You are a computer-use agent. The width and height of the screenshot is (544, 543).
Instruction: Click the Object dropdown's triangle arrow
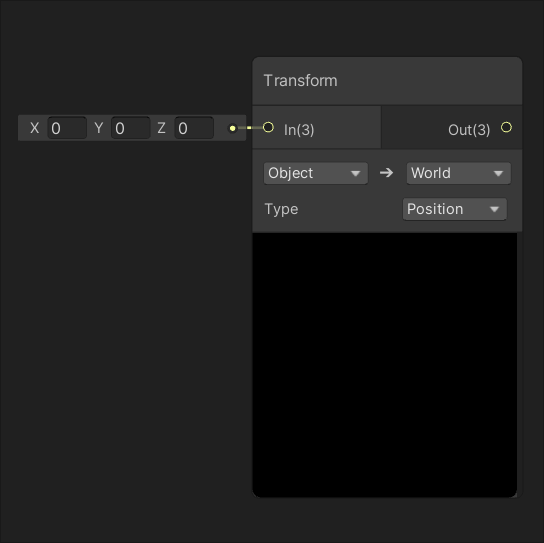pyautogui.click(x=355, y=173)
